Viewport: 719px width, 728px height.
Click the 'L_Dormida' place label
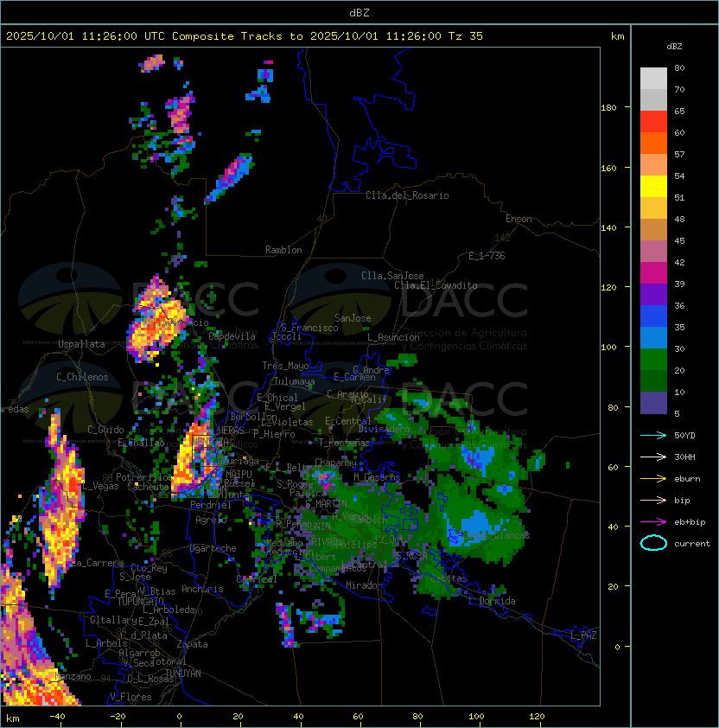point(492,601)
